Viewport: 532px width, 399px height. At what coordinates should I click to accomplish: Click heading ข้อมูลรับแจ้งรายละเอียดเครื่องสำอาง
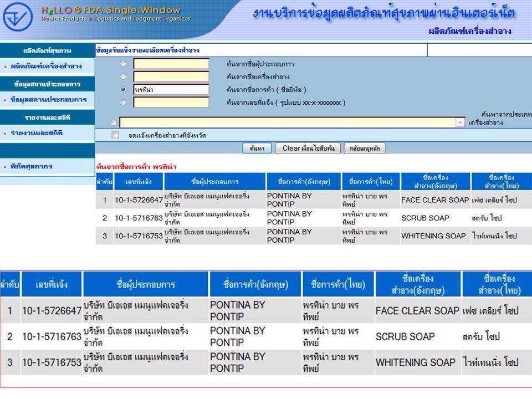coord(147,50)
